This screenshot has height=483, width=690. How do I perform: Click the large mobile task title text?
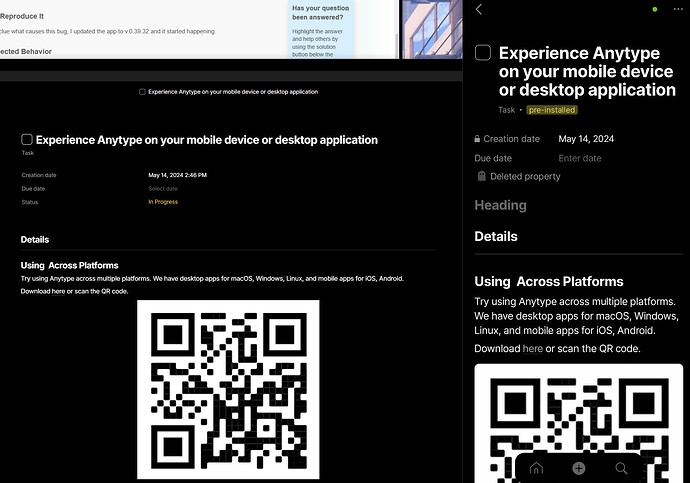pos(587,71)
